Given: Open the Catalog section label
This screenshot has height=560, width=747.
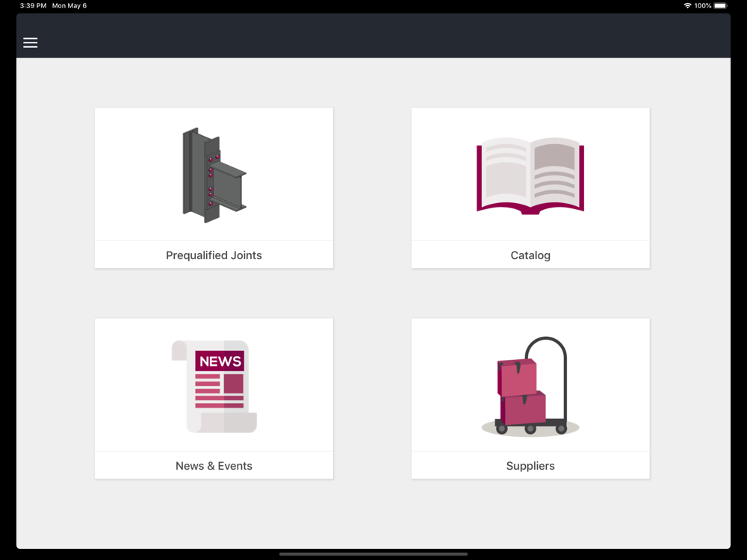Looking at the screenshot, I should (530, 255).
